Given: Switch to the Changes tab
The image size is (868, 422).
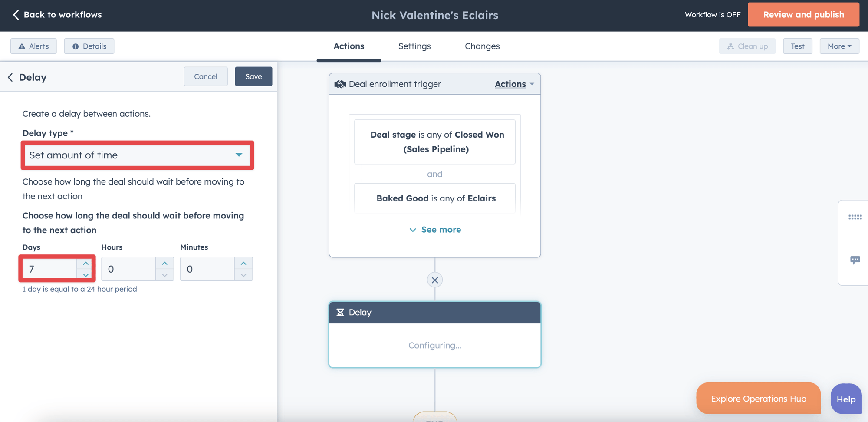Looking at the screenshot, I should coord(482,46).
